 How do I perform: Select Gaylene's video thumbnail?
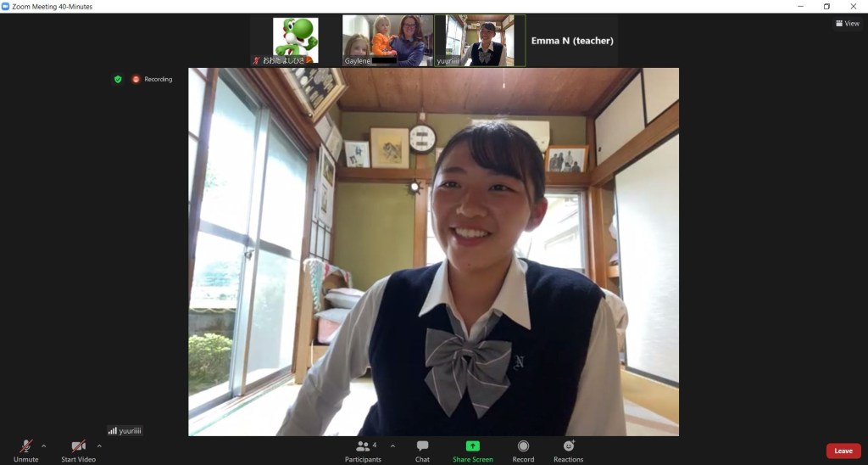click(x=387, y=40)
